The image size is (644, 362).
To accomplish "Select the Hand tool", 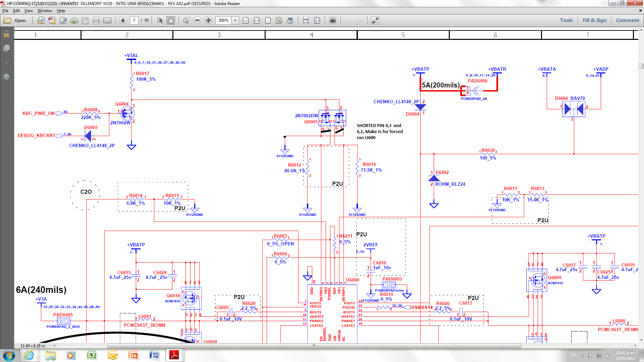I will (171, 20).
